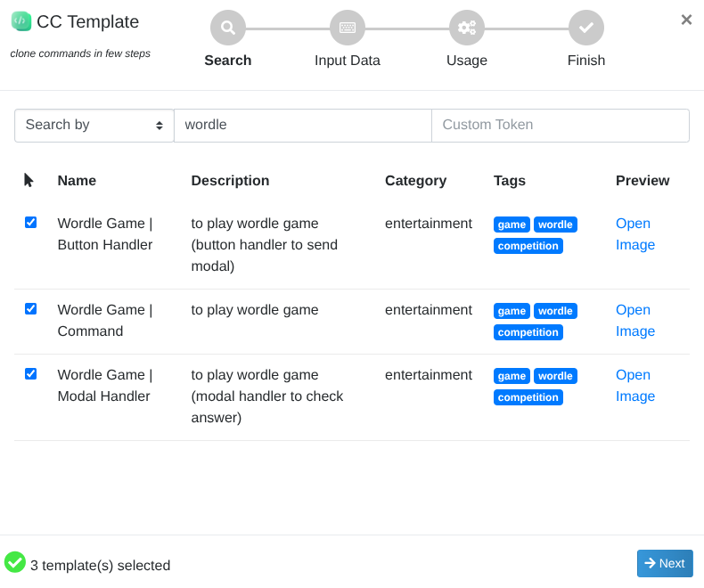Click wordle tag in Modal Handler row
Screen dimensions: 704x588
pyautogui.click(x=555, y=376)
